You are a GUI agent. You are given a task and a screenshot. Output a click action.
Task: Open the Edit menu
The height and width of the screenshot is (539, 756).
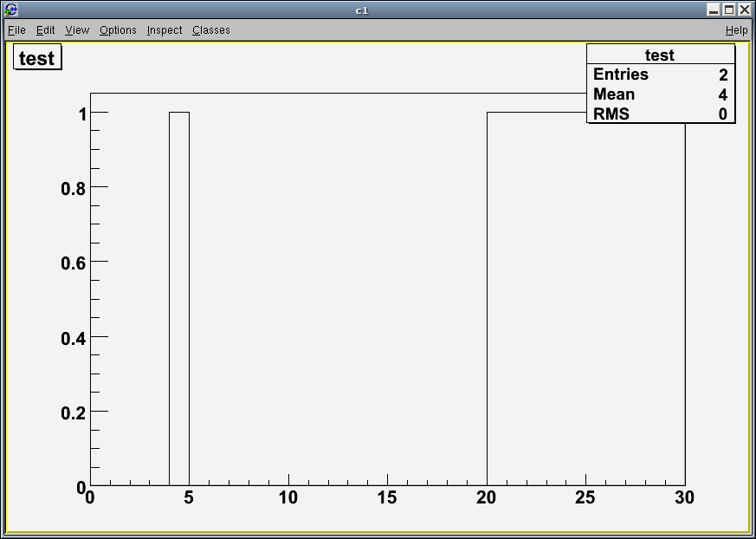[x=45, y=30]
